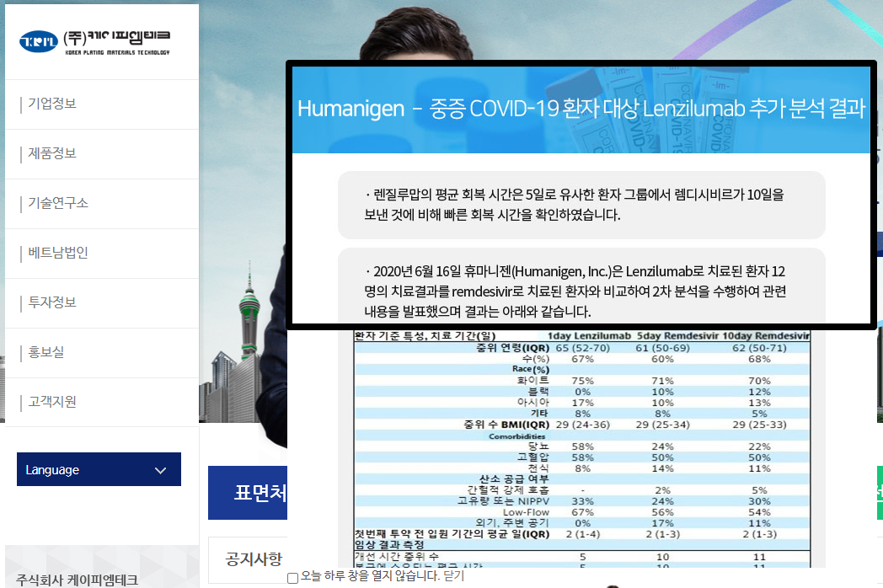Click the 62 (50-71) table value
Viewport: 883px width, 588px height.
(759, 348)
